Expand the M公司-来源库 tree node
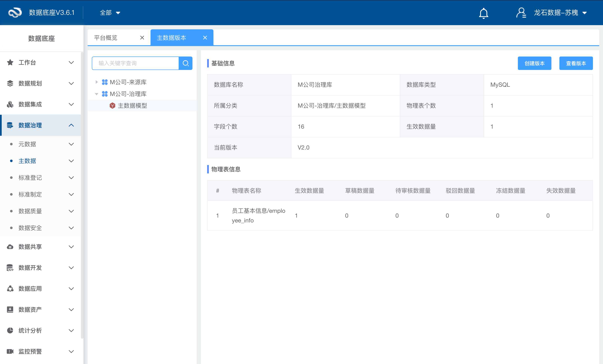Image resolution: width=603 pixels, height=364 pixels. pyautogui.click(x=97, y=82)
